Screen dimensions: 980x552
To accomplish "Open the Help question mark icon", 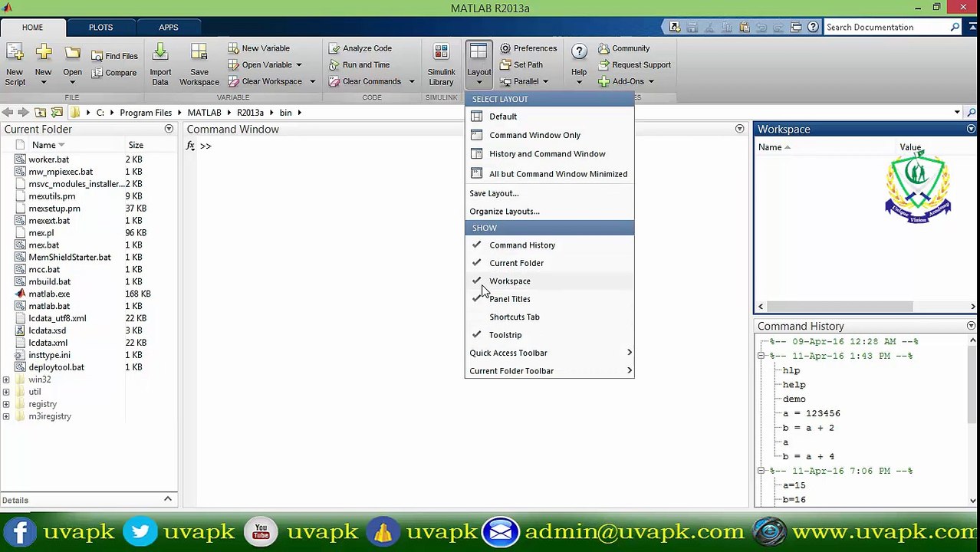I will click(579, 51).
